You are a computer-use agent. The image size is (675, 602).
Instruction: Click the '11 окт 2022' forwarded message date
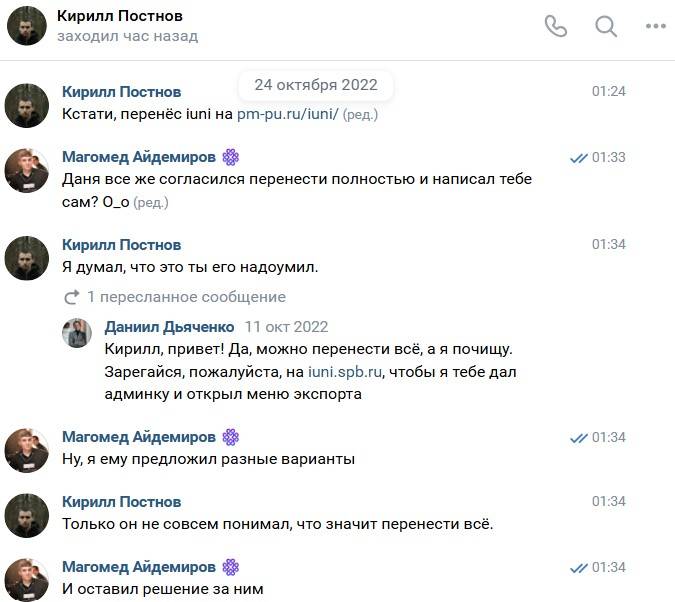point(286,327)
